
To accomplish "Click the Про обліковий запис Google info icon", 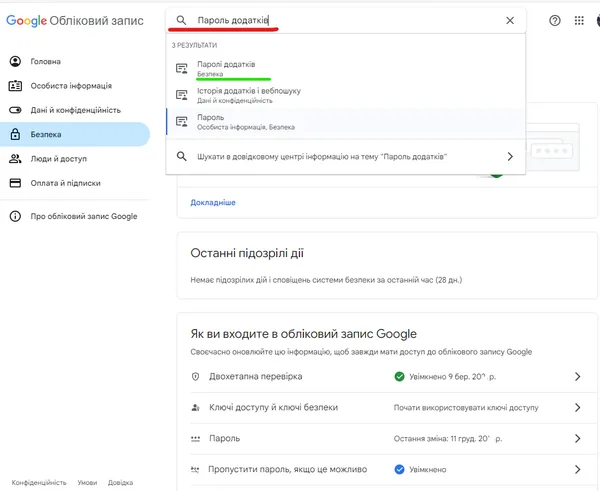I will pyautogui.click(x=15, y=216).
